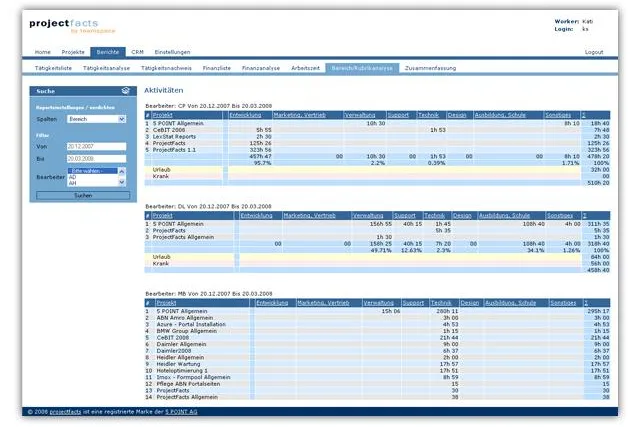The width and height of the screenshot is (640, 427).
Task: Click the Von date field
Action: [x=96, y=146]
